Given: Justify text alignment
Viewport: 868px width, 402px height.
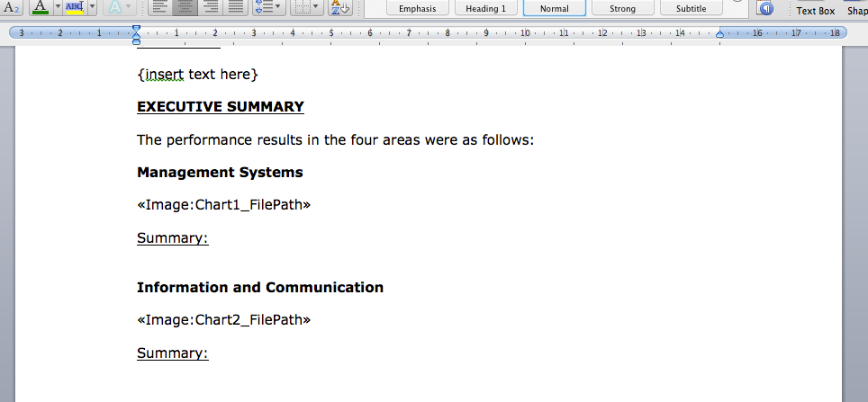Looking at the screenshot, I should (x=235, y=7).
